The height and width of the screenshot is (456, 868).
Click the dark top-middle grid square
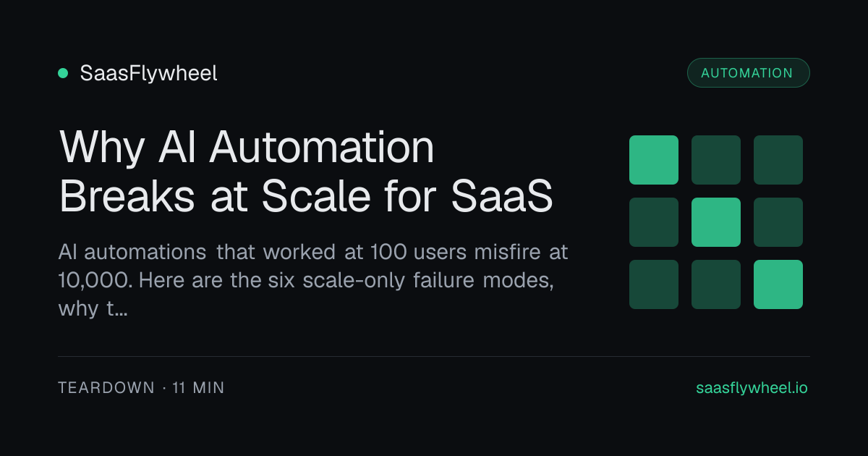(x=716, y=160)
